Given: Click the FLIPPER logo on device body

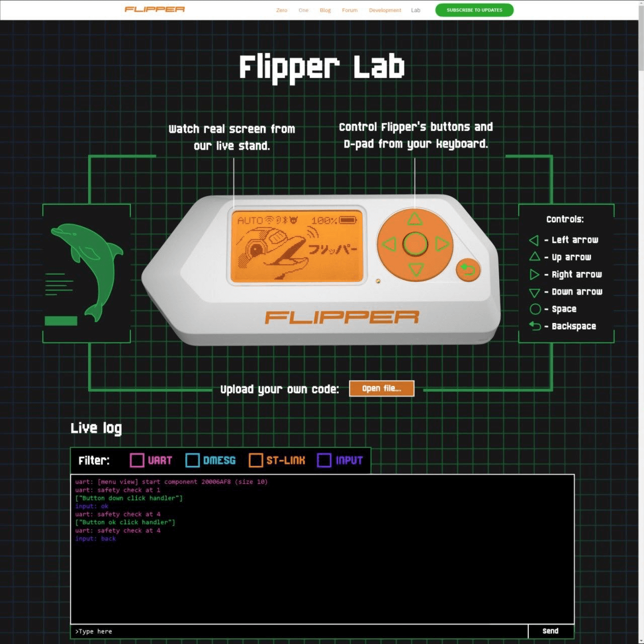Looking at the screenshot, I should coord(342,317).
